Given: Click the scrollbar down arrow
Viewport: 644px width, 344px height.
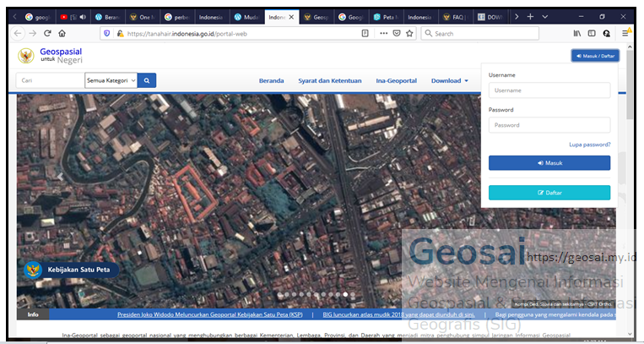Looking at the screenshot, I should [x=630, y=333].
